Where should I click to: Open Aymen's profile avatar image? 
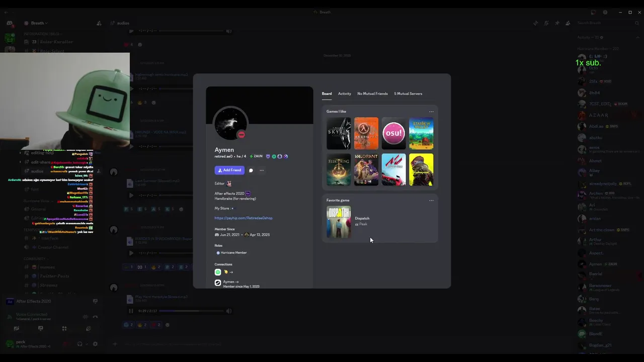point(230,123)
